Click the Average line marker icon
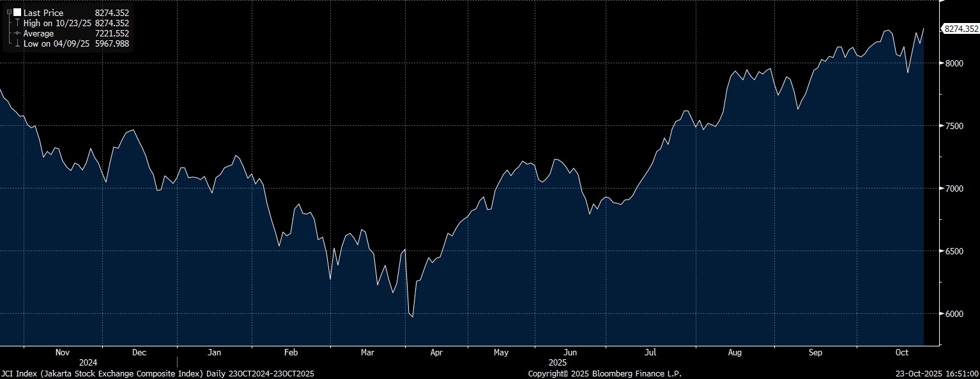Image resolution: width=980 pixels, height=379 pixels. [17, 33]
